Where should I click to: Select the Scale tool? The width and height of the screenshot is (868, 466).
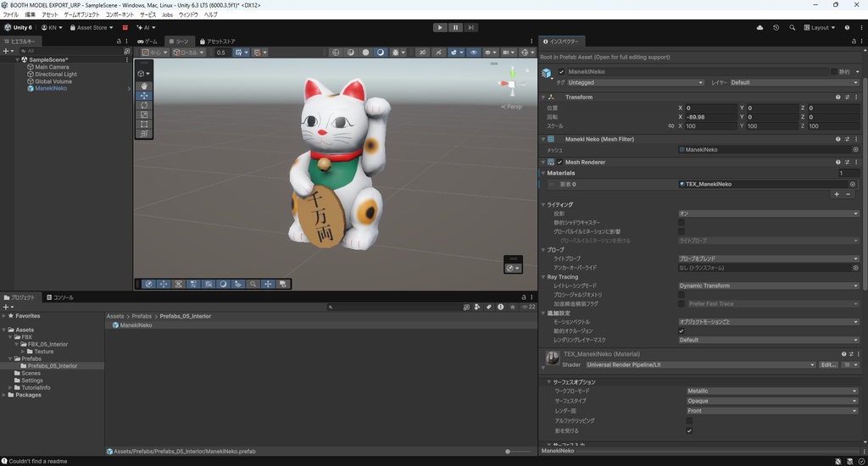[x=144, y=114]
